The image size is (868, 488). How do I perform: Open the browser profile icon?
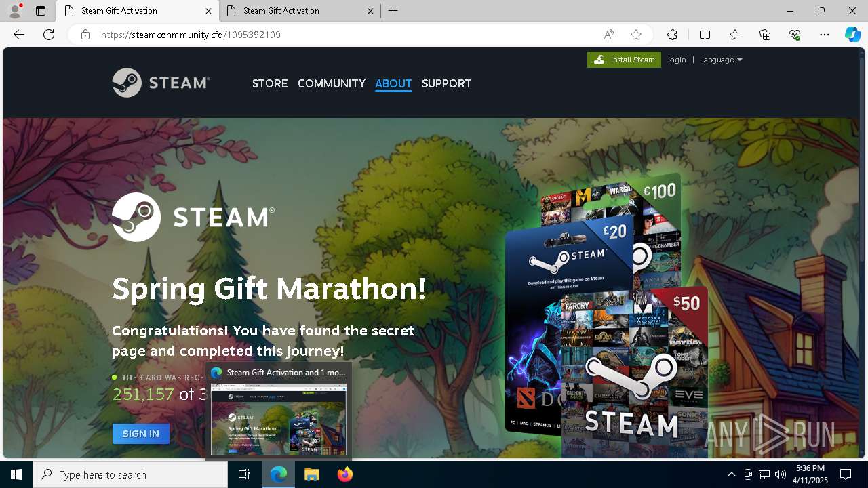pyautogui.click(x=15, y=11)
